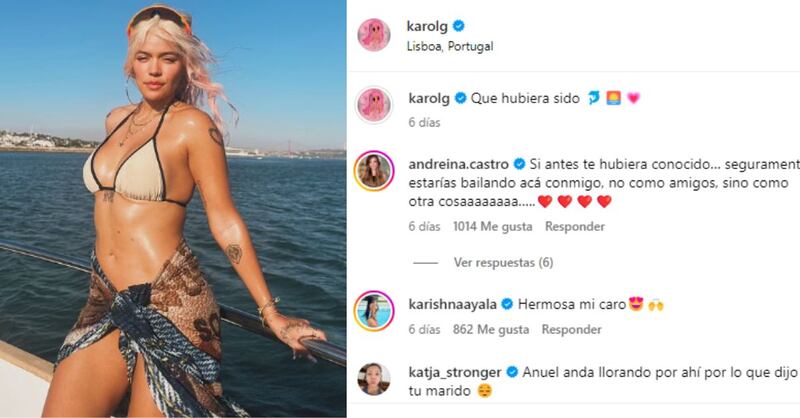The width and height of the screenshot is (800, 418).
Task: Click the post photo on the boat
Action: (x=173, y=209)
